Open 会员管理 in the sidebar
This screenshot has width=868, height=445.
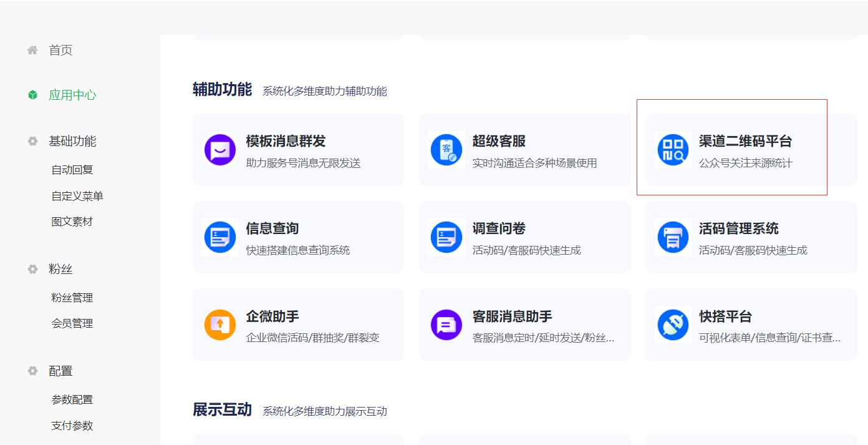coord(72,323)
